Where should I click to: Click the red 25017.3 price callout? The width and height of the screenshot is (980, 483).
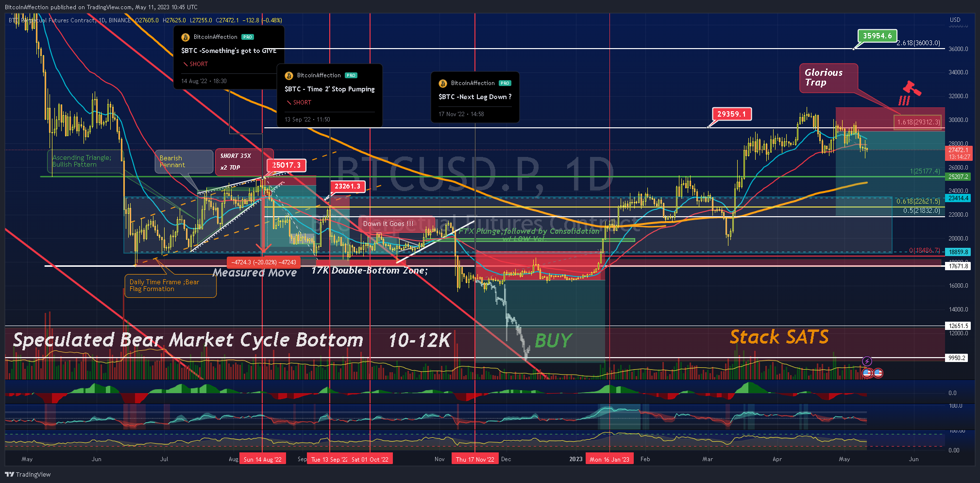[287, 165]
